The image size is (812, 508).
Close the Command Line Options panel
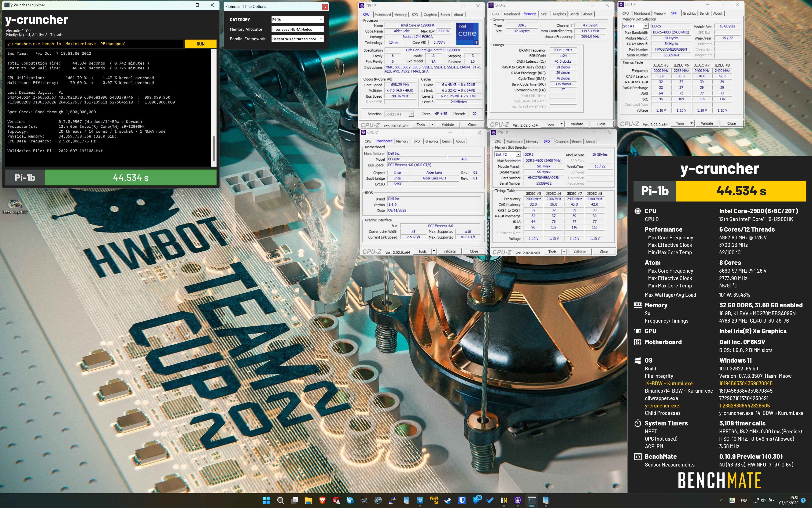click(x=325, y=7)
